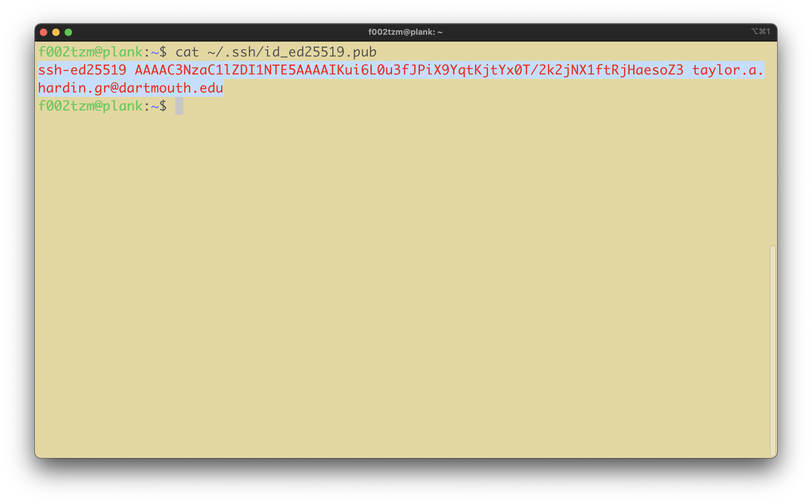This screenshot has width=812, height=504.
Task: Click the terminal window title bar
Action: [x=406, y=31]
